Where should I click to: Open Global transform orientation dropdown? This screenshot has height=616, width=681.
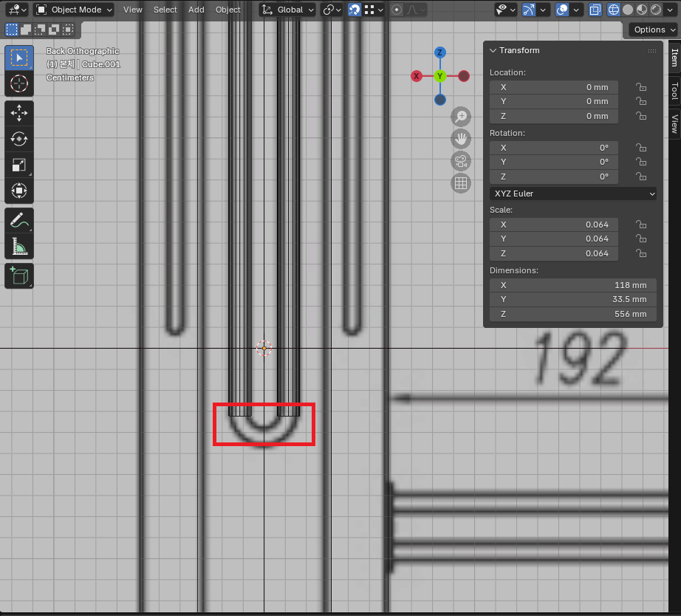coord(287,10)
